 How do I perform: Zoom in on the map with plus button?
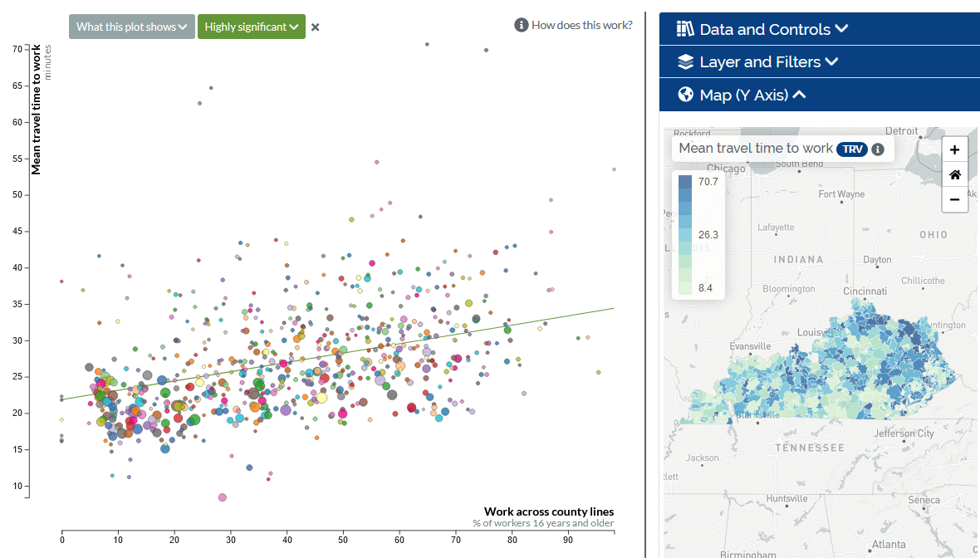click(x=954, y=150)
